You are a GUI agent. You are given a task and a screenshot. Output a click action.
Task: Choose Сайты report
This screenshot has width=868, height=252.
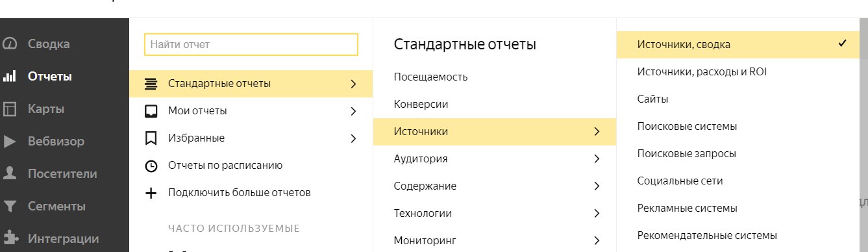click(652, 99)
